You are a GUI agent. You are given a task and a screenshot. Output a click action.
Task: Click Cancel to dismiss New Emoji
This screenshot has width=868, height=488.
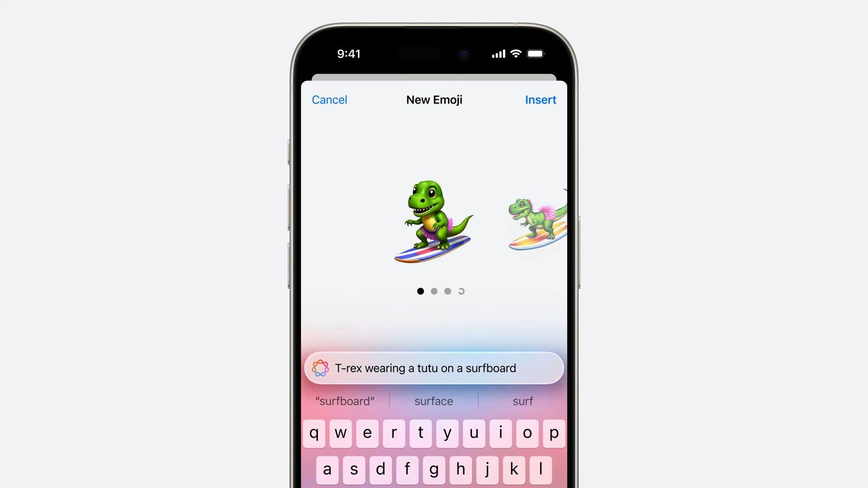pyautogui.click(x=329, y=99)
